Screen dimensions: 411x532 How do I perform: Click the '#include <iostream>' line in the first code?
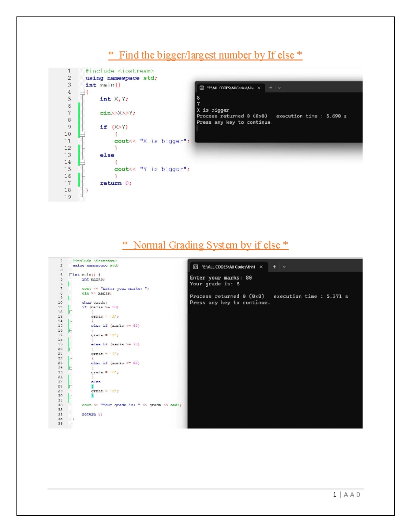click(x=120, y=71)
